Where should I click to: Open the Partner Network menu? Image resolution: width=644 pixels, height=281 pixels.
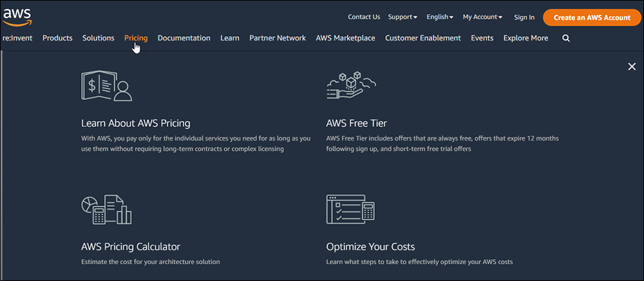278,38
